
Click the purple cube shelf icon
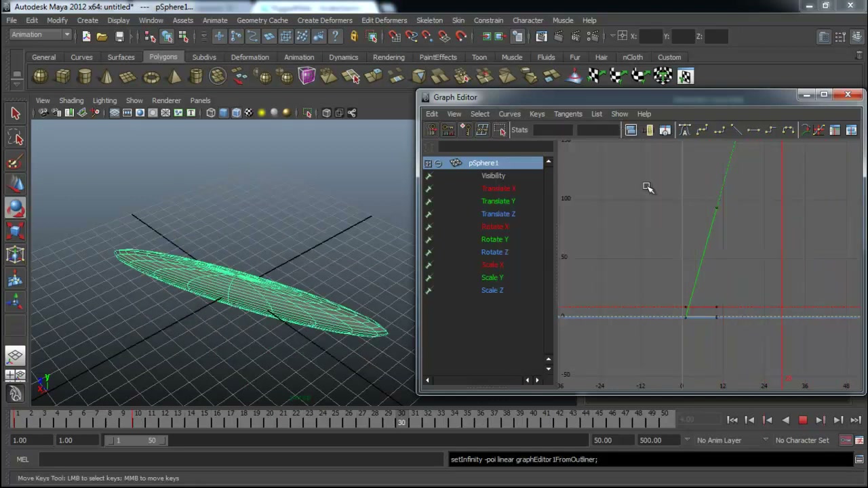tap(307, 76)
